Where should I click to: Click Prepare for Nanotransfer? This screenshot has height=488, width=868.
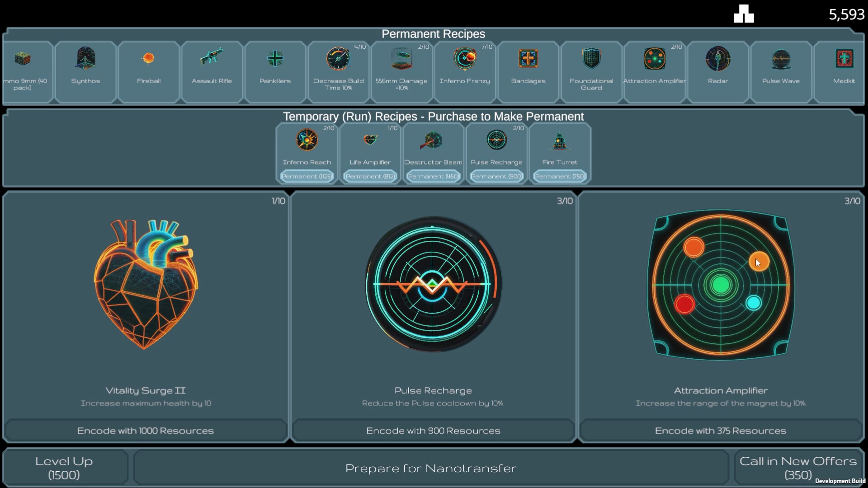coord(430,468)
